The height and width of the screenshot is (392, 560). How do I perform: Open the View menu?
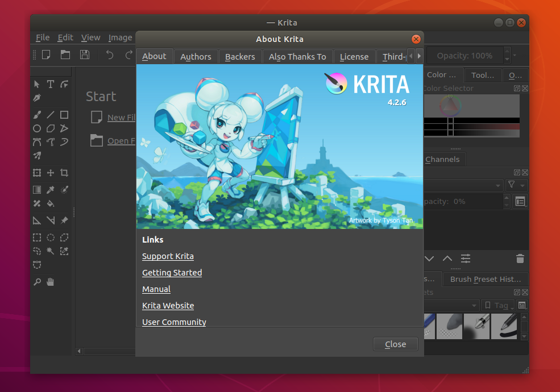click(90, 37)
